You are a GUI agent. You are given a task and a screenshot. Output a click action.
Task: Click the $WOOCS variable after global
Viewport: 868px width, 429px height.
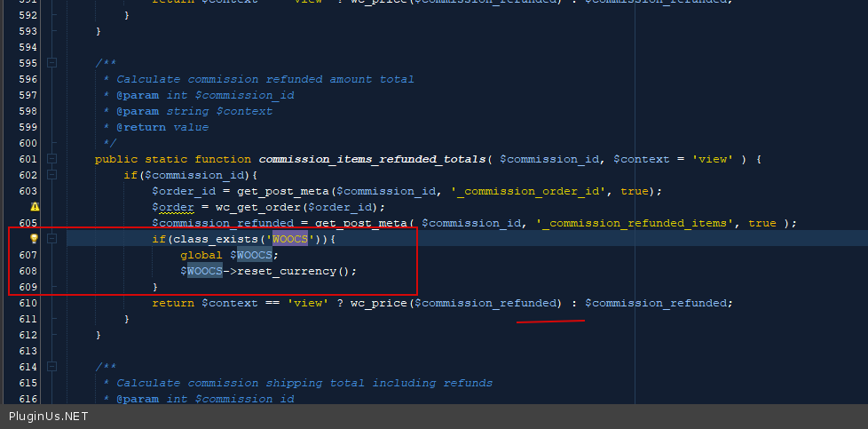tap(252, 255)
